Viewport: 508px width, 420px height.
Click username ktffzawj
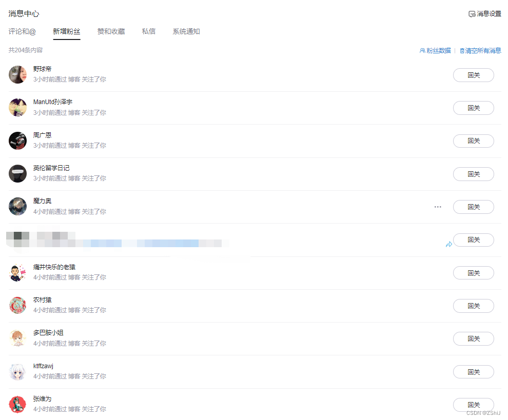point(43,366)
